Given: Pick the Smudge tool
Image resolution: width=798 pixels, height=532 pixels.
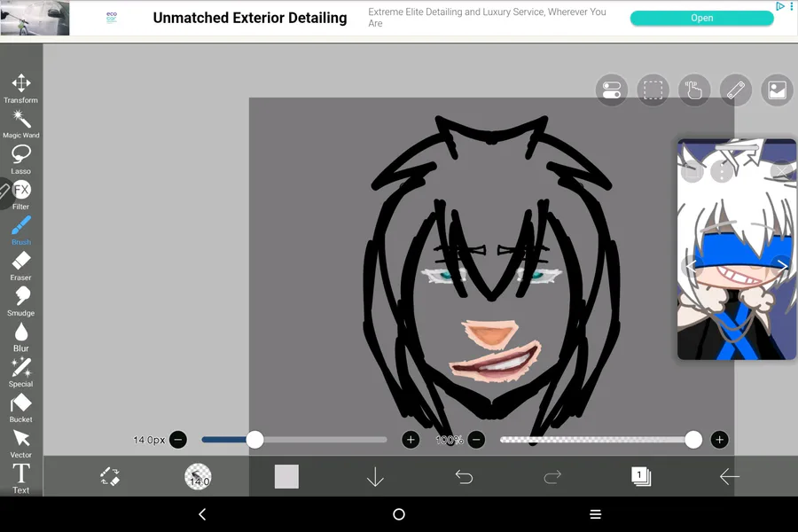Looking at the screenshot, I should coord(21,301).
